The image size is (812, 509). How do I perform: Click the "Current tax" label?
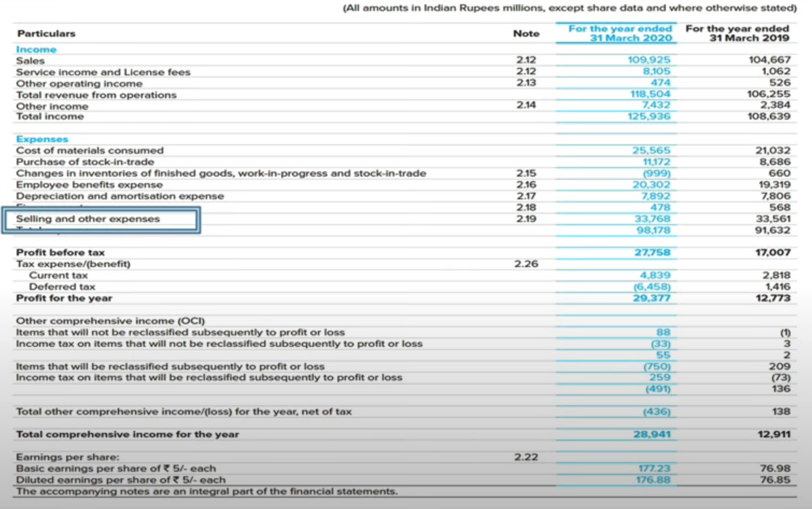(58, 275)
